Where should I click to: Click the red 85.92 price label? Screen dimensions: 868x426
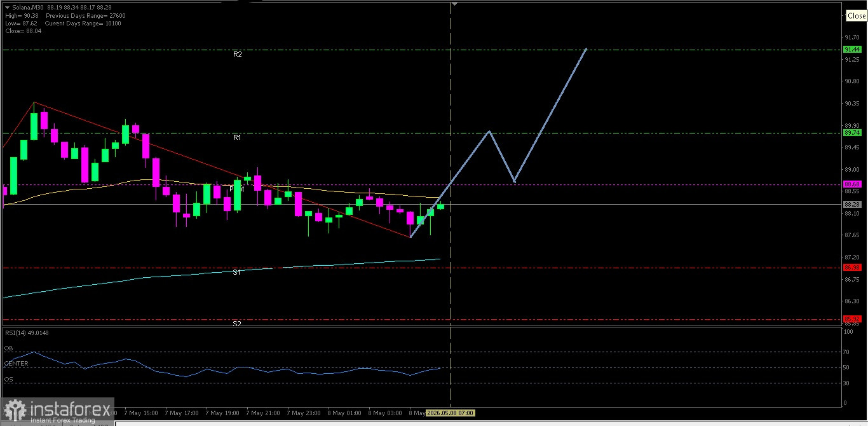[852, 319]
